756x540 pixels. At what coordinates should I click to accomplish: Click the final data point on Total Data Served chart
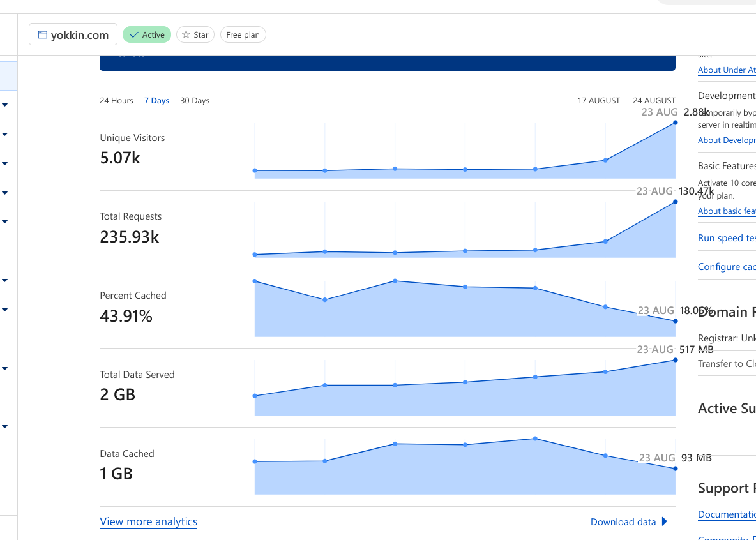[x=675, y=360]
